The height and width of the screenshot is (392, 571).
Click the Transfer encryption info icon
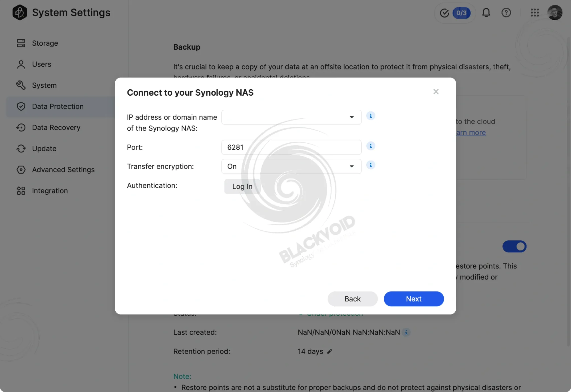point(371,165)
